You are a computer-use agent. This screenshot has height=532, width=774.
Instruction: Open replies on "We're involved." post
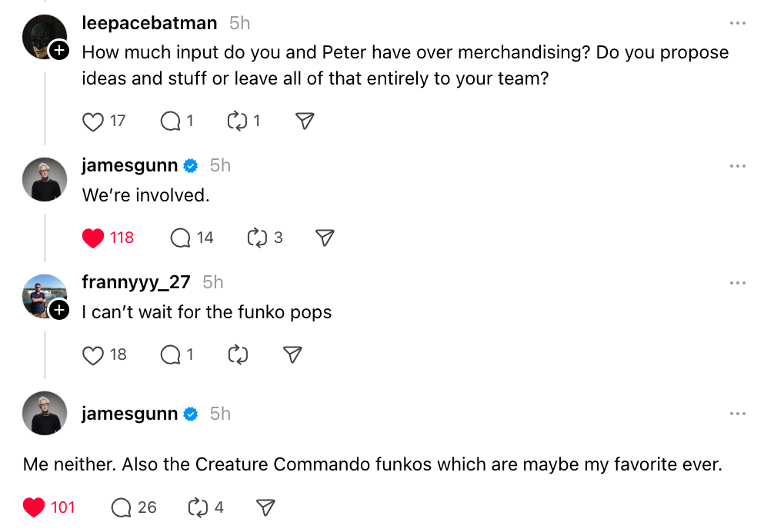[181, 238]
